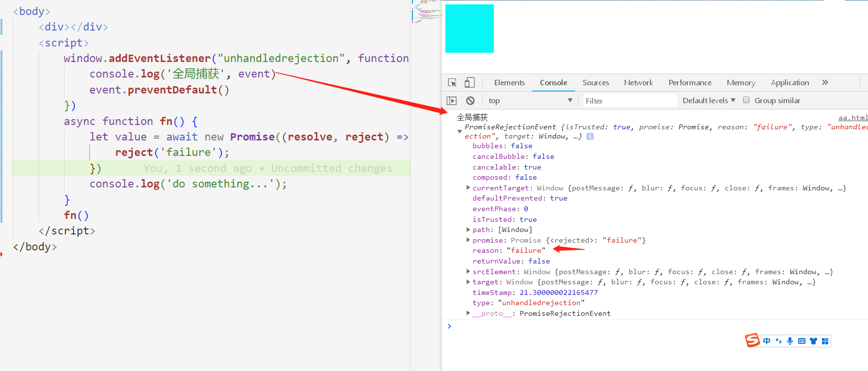Viewport: 868px width, 371px height.
Task: Expand the currentTarget Window property
Action: point(468,187)
